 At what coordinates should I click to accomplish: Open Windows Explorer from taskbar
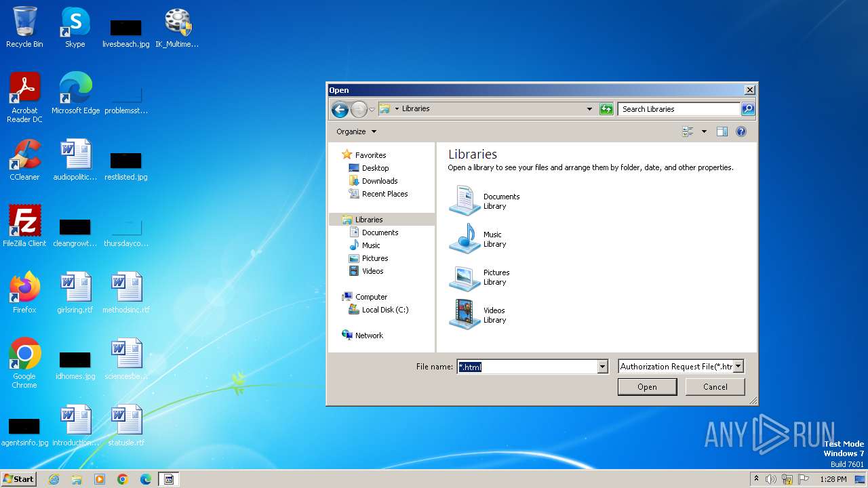[x=77, y=479]
